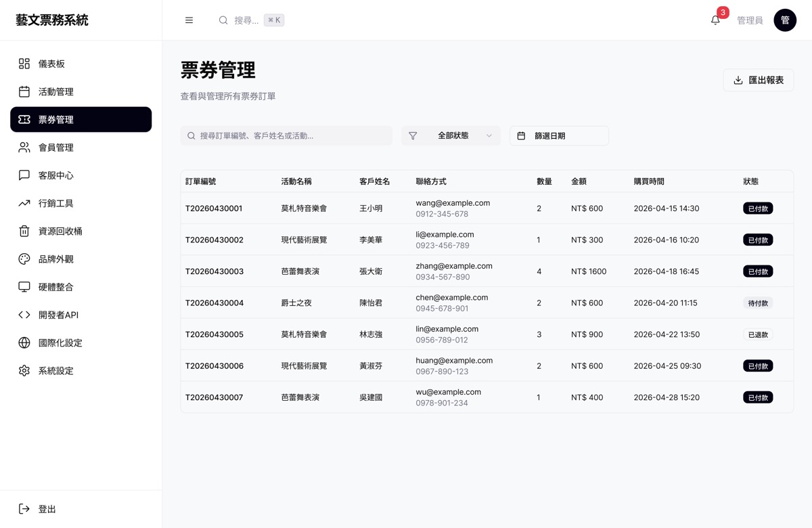The width and height of the screenshot is (812, 528).
Task: Click the chat bubble icon beside 客服中心
Action: click(24, 175)
